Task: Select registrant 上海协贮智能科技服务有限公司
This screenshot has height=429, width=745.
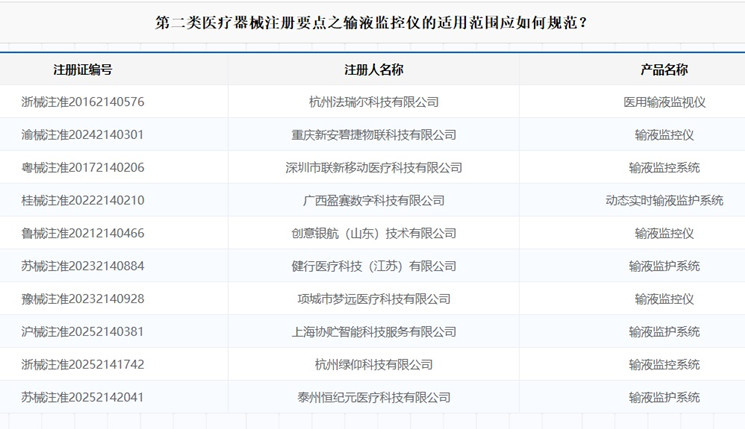Action: 373,332
